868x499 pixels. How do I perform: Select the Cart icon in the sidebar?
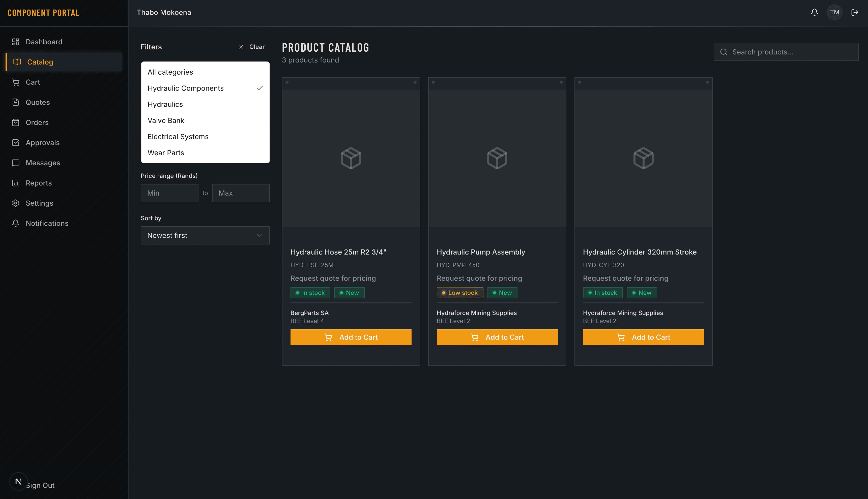point(33,82)
